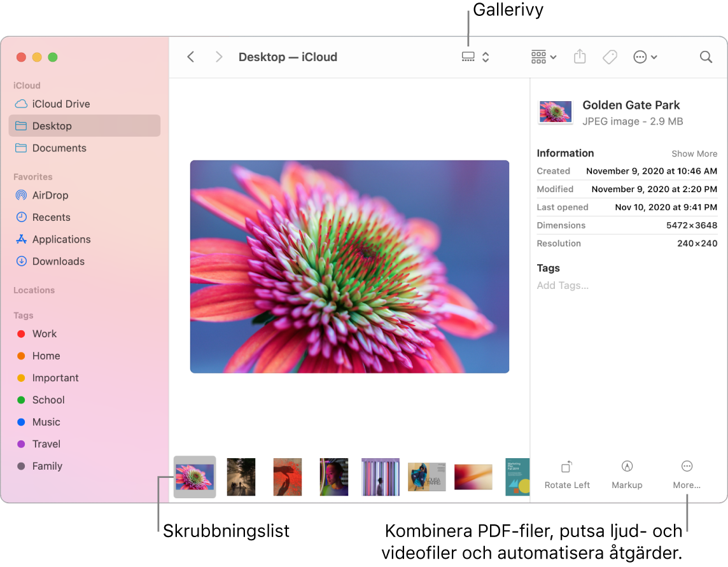The height and width of the screenshot is (567, 728).
Task: Click the AirDrop icon
Action: pos(21,195)
